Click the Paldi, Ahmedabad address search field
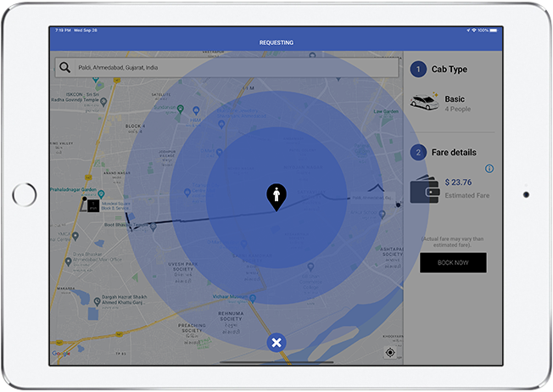 coord(226,67)
